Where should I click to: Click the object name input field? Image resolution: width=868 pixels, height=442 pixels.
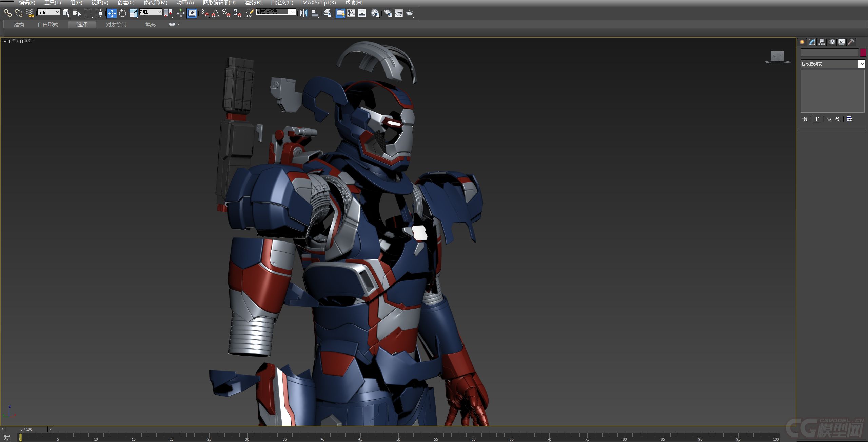829,52
